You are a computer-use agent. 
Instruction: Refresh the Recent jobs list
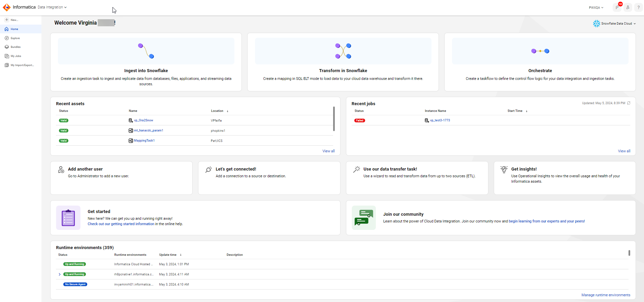(x=629, y=103)
